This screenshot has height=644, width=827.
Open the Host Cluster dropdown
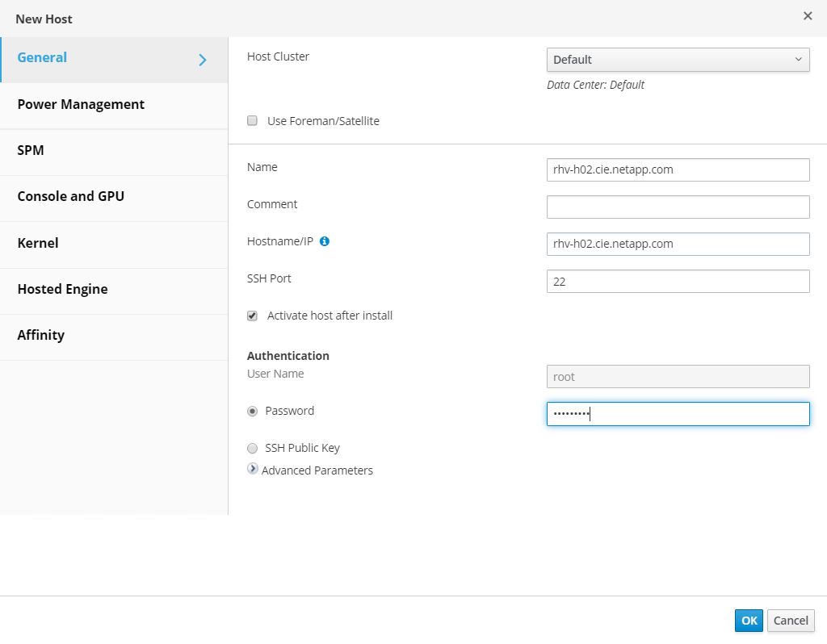point(678,60)
